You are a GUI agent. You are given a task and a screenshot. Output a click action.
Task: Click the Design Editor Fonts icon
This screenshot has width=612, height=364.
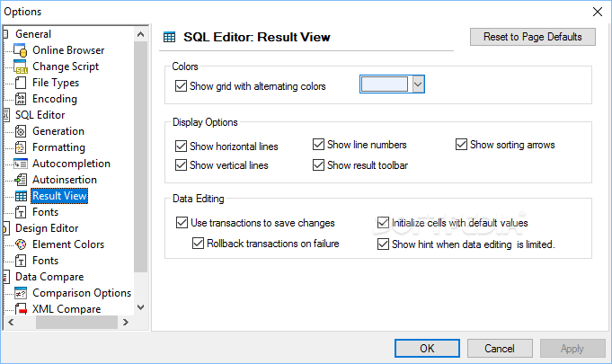21,261
